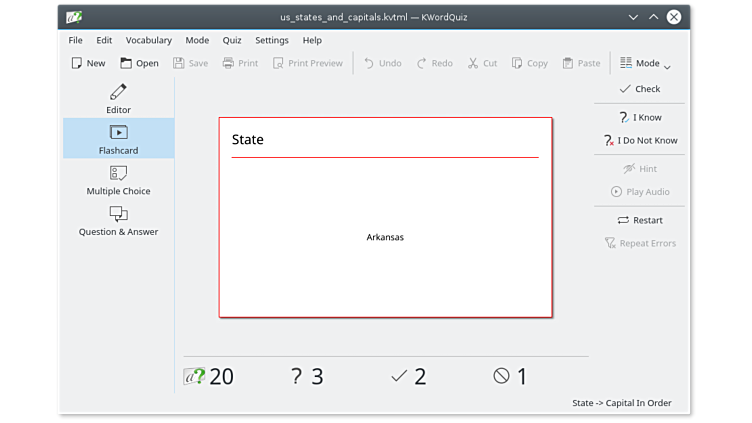The width and height of the screenshot is (752, 423).
Task: Open Question & Answer quiz mode
Action: click(x=118, y=221)
